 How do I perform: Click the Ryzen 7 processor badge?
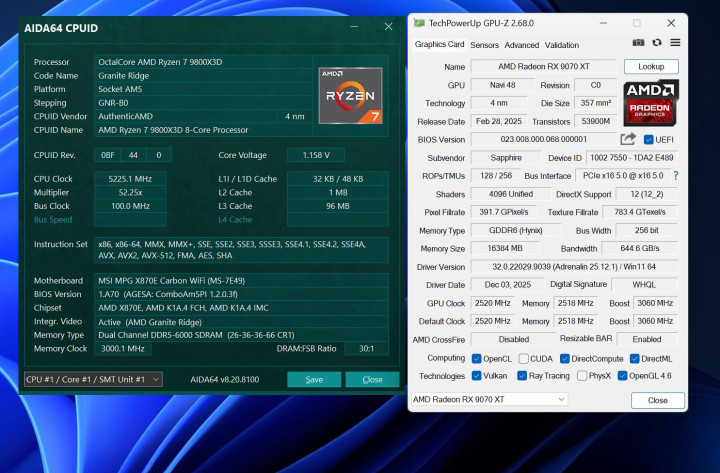coord(350,95)
